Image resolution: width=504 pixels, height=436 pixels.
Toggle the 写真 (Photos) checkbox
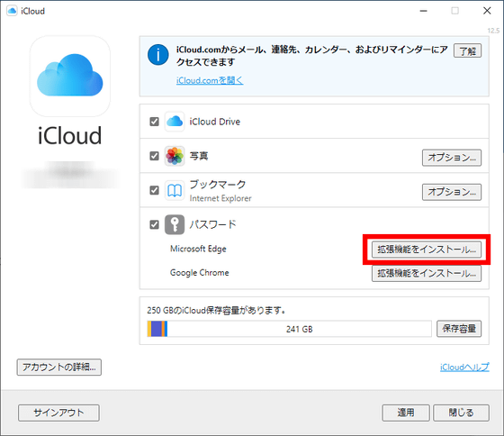click(154, 156)
